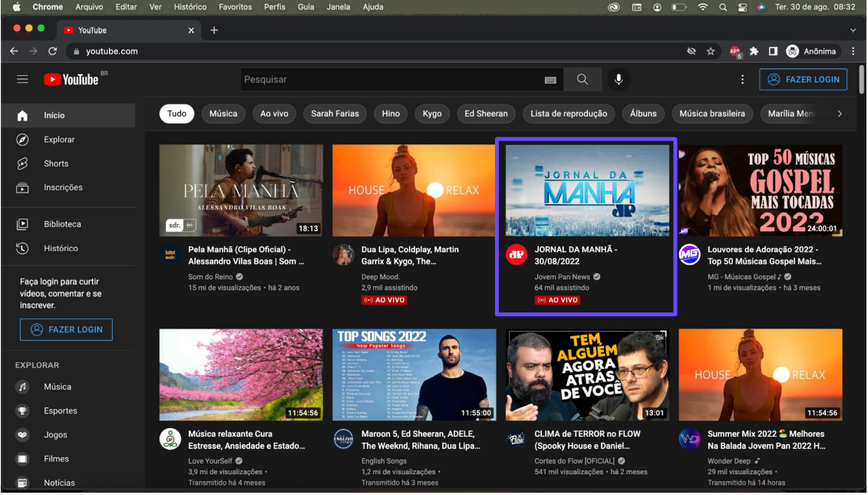Open Histórico in the sidebar
Image resolution: width=868 pixels, height=495 pixels.
click(61, 249)
